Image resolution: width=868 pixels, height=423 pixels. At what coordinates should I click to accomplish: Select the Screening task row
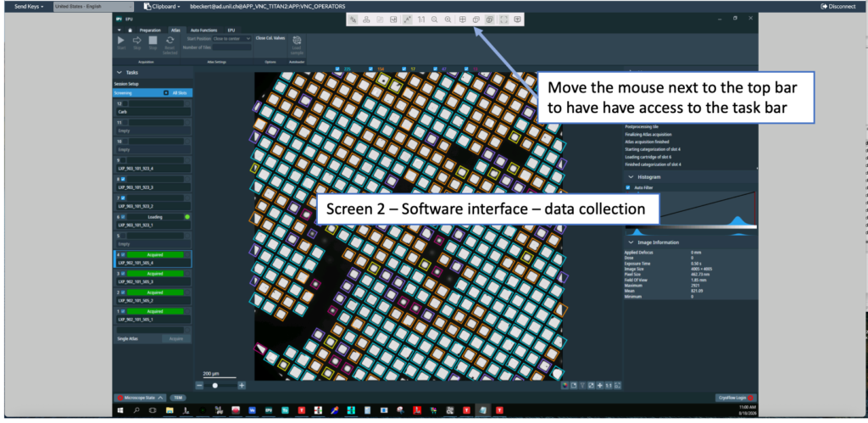pyautogui.click(x=153, y=93)
